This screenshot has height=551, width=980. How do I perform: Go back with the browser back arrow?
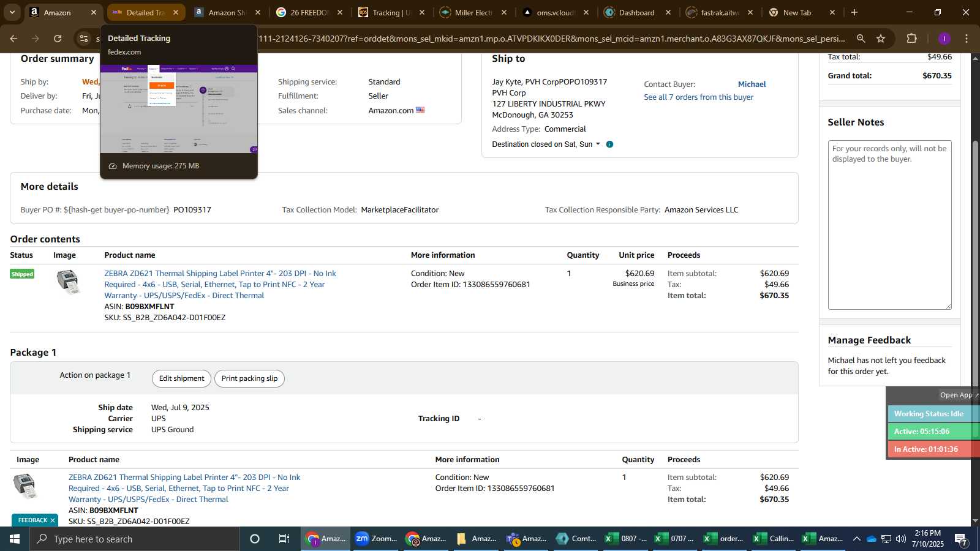(x=13, y=39)
